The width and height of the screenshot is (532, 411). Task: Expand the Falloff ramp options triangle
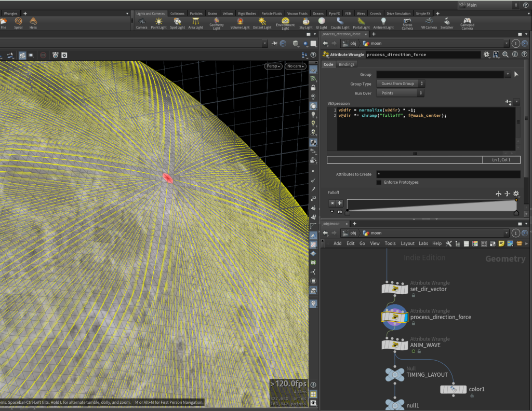(x=332, y=212)
